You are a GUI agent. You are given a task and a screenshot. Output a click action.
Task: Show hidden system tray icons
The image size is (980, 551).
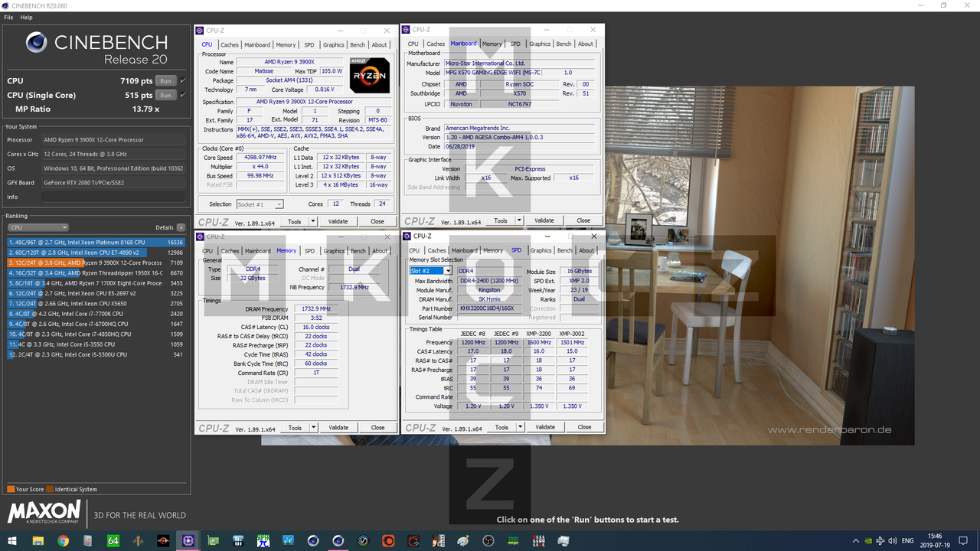tap(855, 540)
